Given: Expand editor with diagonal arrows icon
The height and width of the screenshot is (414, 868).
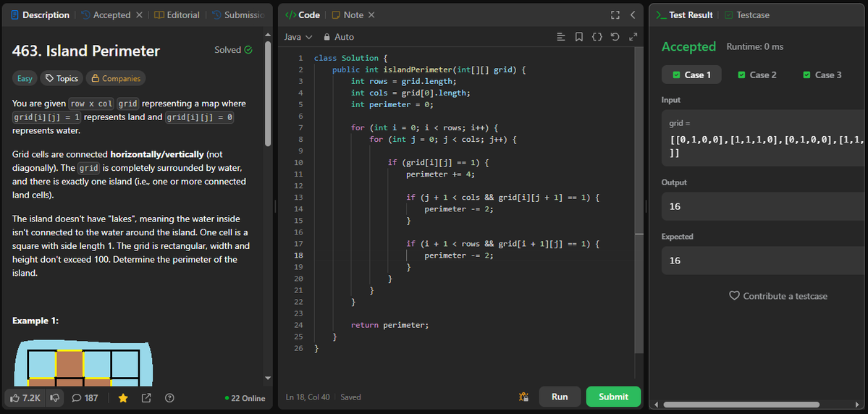Looking at the screenshot, I should click(x=633, y=37).
